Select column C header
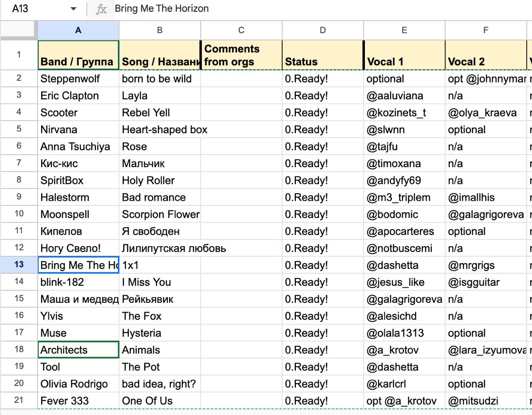Viewport: 532px width, 415px height. (x=241, y=30)
